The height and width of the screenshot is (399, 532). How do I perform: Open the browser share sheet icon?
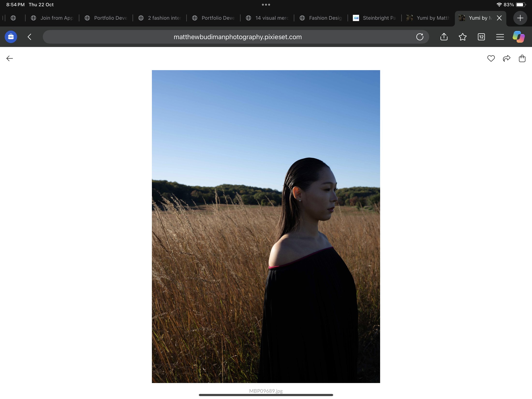click(x=444, y=37)
